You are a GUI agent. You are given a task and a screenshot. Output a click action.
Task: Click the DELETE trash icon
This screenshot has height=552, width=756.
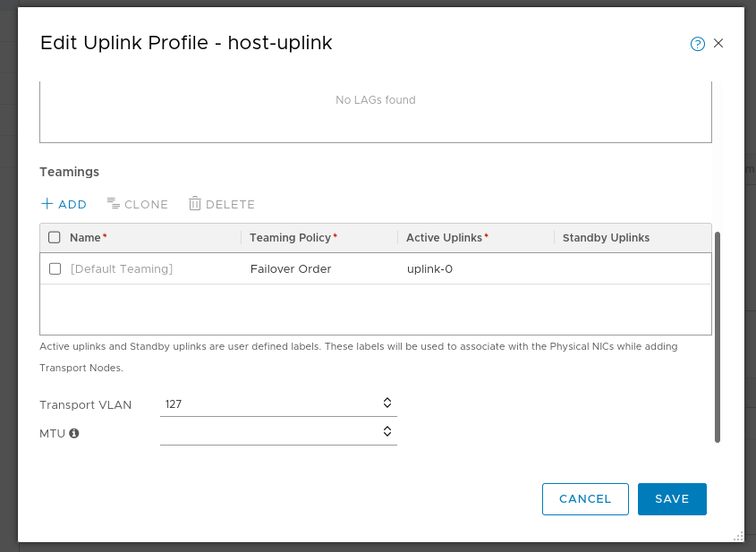[x=195, y=203]
